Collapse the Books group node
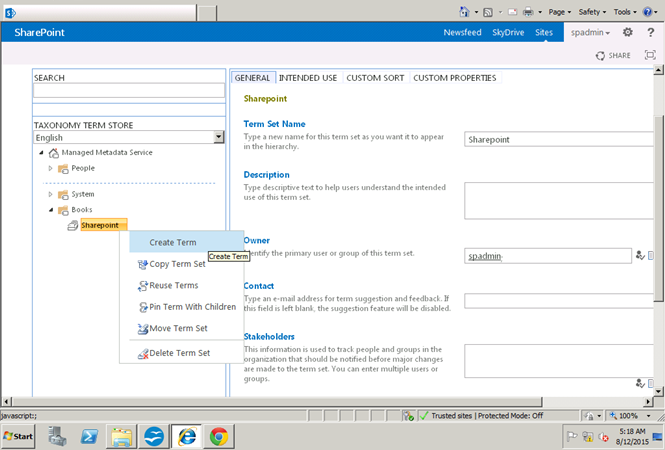Image resolution: width=665 pixels, height=450 pixels. (x=51, y=210)
